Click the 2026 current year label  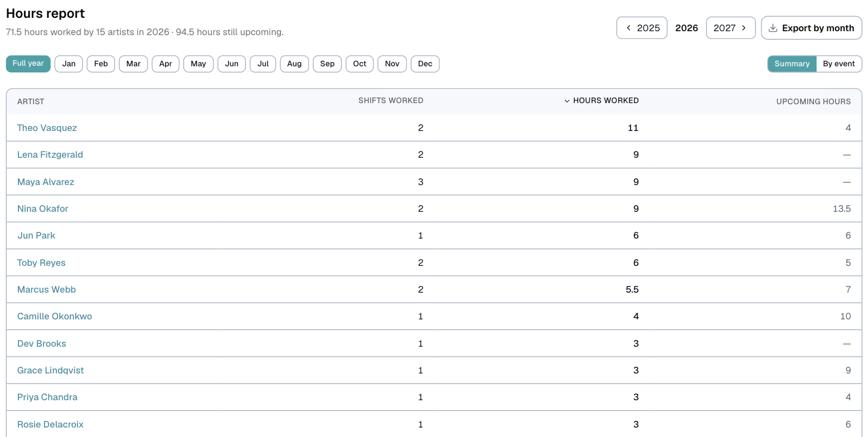pos(687,28)
